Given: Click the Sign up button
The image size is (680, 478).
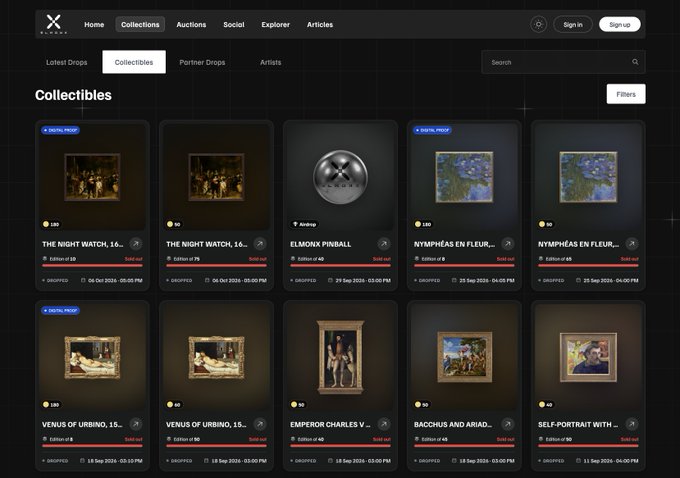Looking at the screenshot, I should (x=620, y=25).
